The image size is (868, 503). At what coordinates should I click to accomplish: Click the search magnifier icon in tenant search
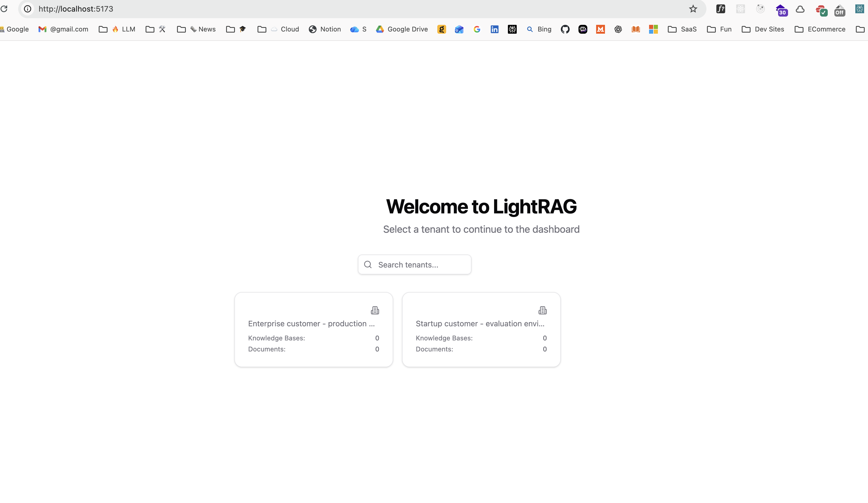click(x=368, y=264)
